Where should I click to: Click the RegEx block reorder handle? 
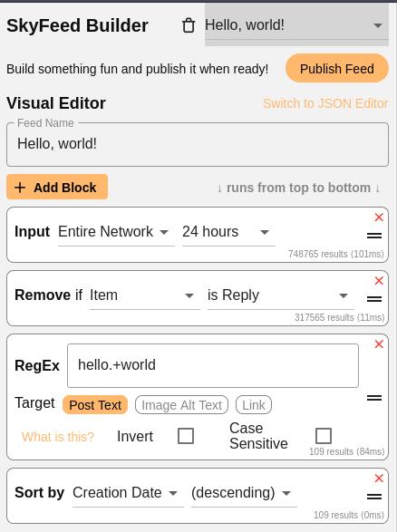pyautogui.click(x=374, y=398)
